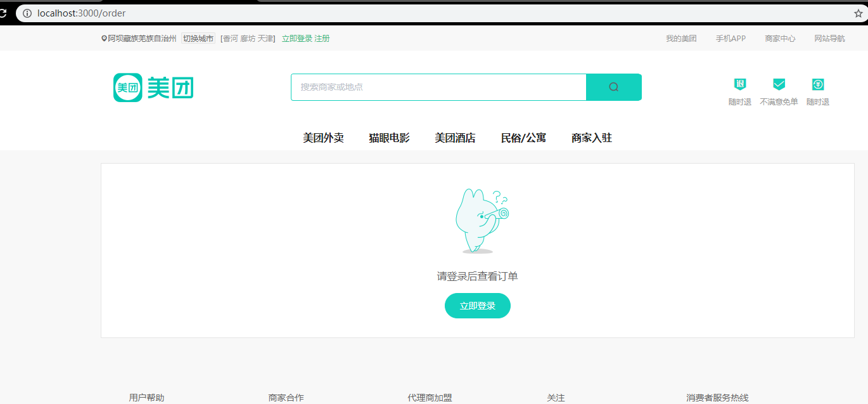This screenshot has height=404, width=868.
Task: Open the 切换城市 city switcher
Action: (198, 38)
